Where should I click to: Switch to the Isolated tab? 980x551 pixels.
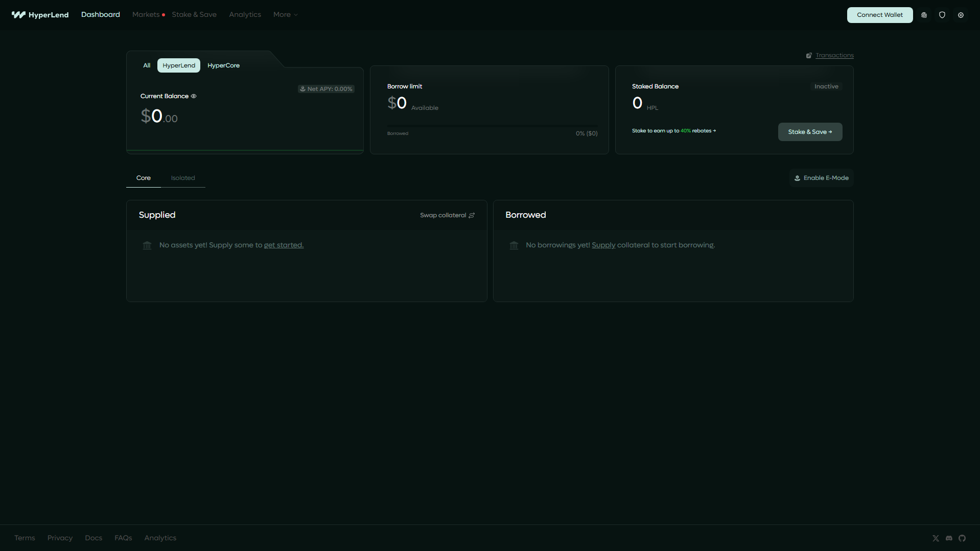pos(183,178)
